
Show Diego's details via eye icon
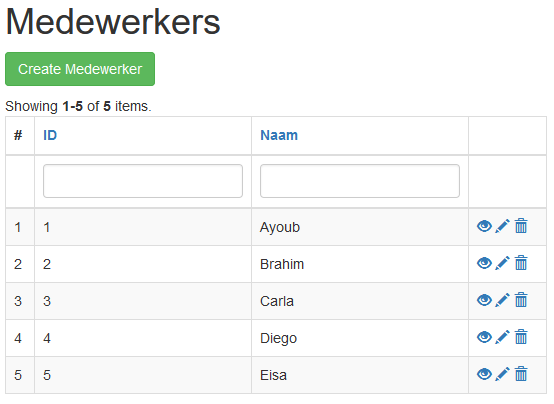point(484,337)
